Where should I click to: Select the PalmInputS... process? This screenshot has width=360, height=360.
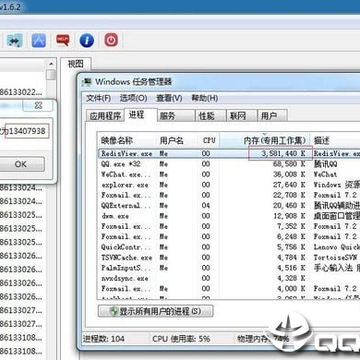[126, 268]
